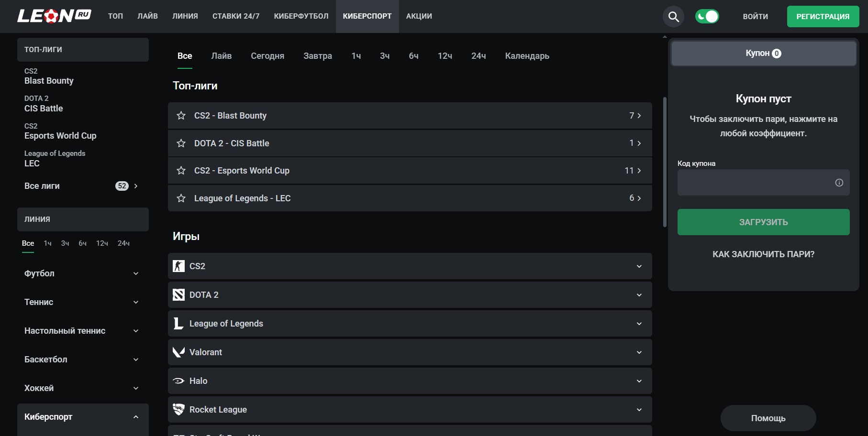
Task: Open АКЦИИ in top menu
Action: click(x=419, y=16)
